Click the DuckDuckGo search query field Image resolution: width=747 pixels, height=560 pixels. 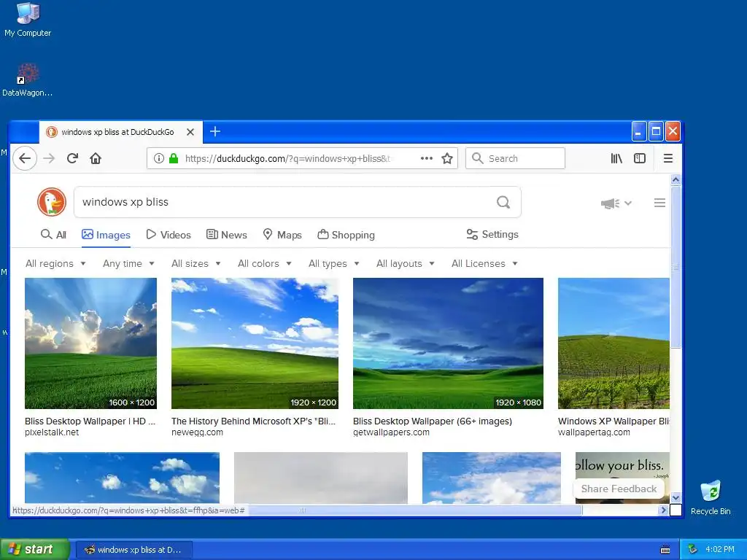click(x=286, y=202)
